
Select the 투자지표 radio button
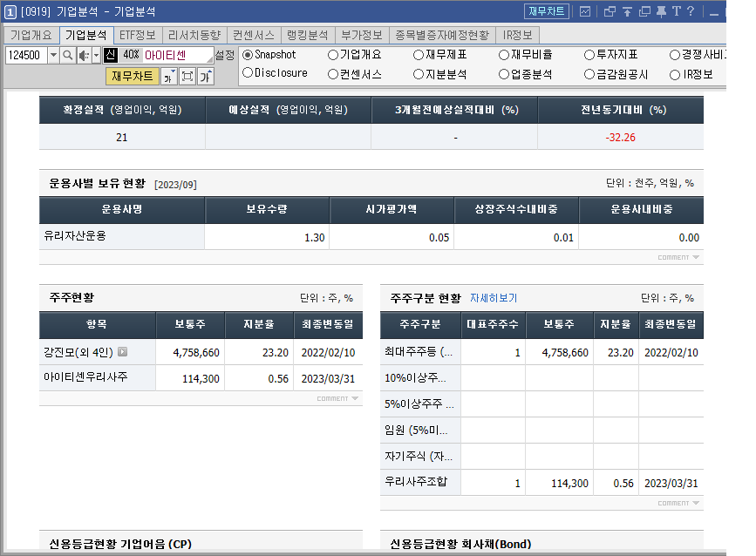pos(589,55)
